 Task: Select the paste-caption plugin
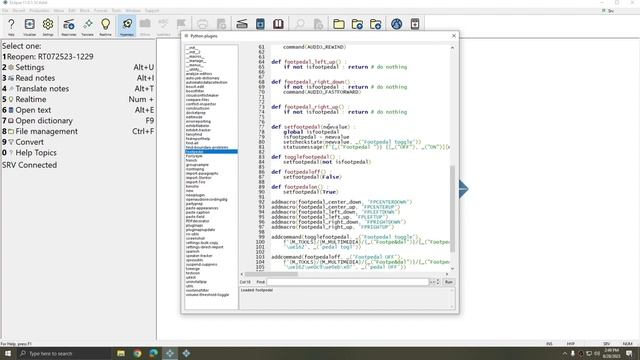click(198, 212)
